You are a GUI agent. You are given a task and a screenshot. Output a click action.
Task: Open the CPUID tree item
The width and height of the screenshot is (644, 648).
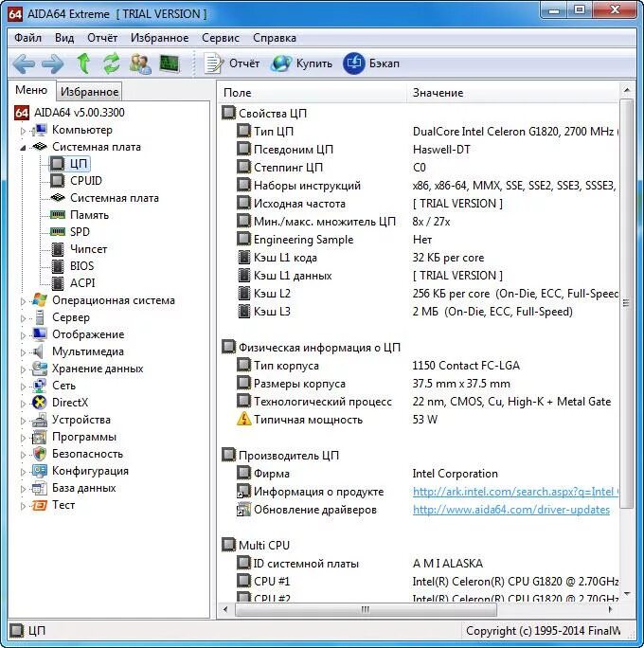86,181
